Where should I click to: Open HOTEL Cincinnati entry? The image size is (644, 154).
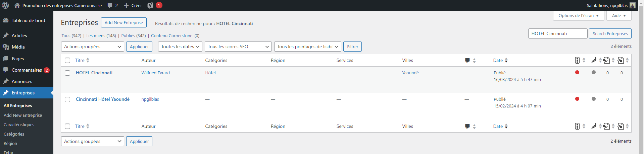[94, 73]
